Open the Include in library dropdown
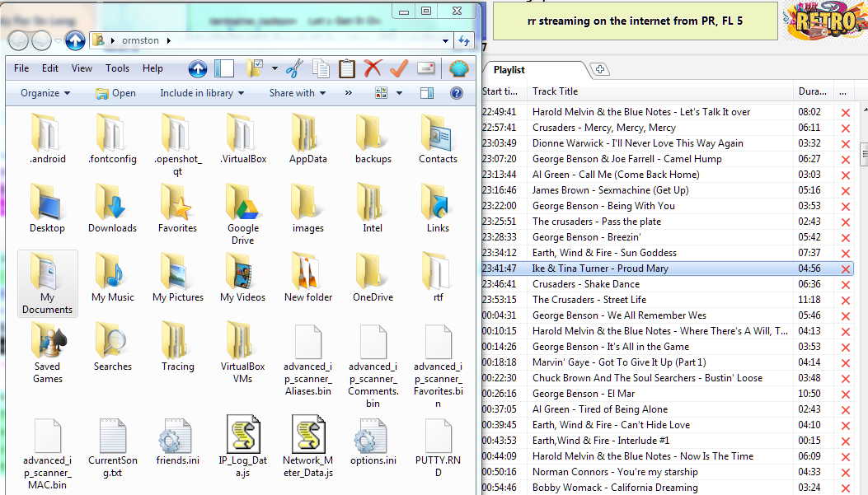The height and width of the screenshot is (495, 868). pos(202,93)
